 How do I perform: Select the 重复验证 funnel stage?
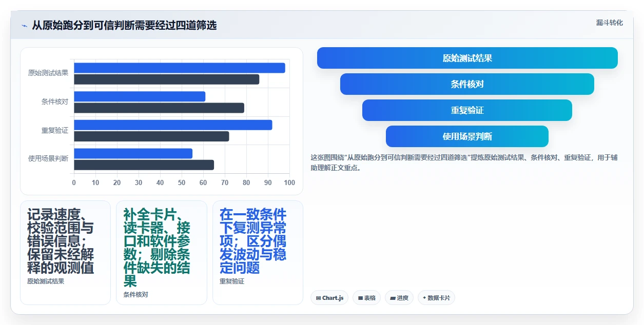[467, 110]
